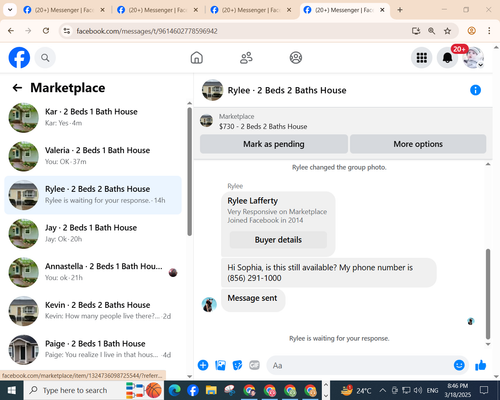
Task: Open the Friends icon in top navigation
Action: [x=246, y=58]
